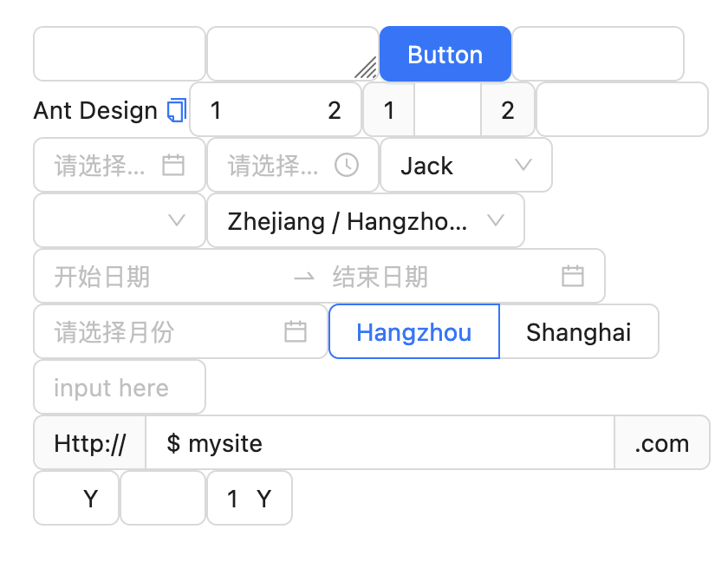Viewport: 728px width, 562px height.
Task: Click the dollar sign prefix
Action: point(173,442)
